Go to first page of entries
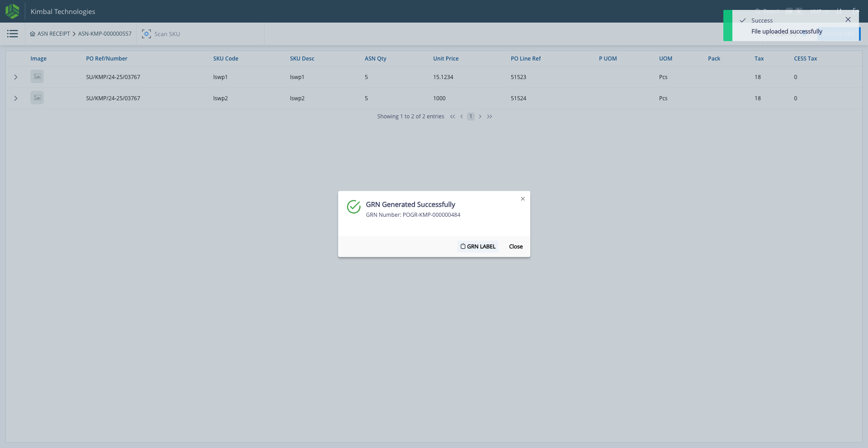Viewport: 868px width, 448px height. 453,117
